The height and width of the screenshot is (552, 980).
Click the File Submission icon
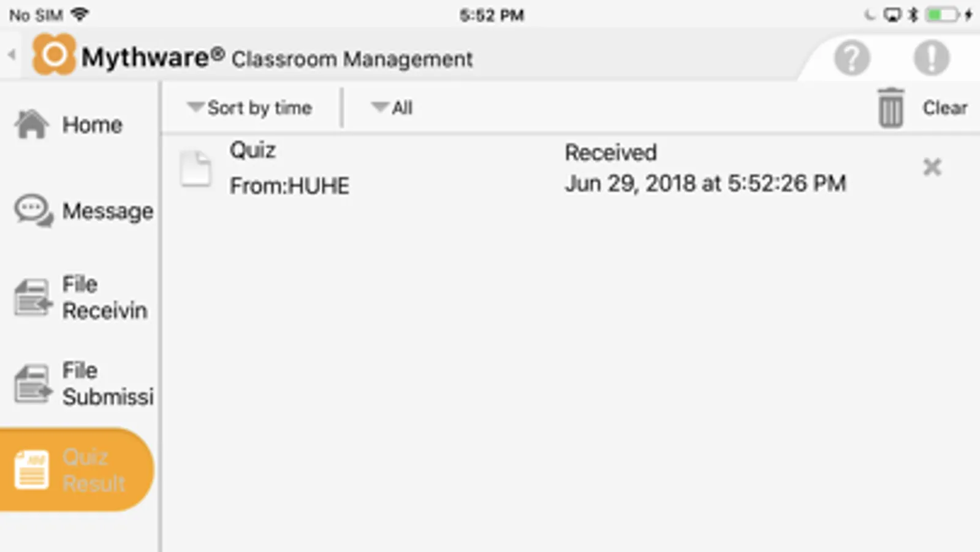32,384
